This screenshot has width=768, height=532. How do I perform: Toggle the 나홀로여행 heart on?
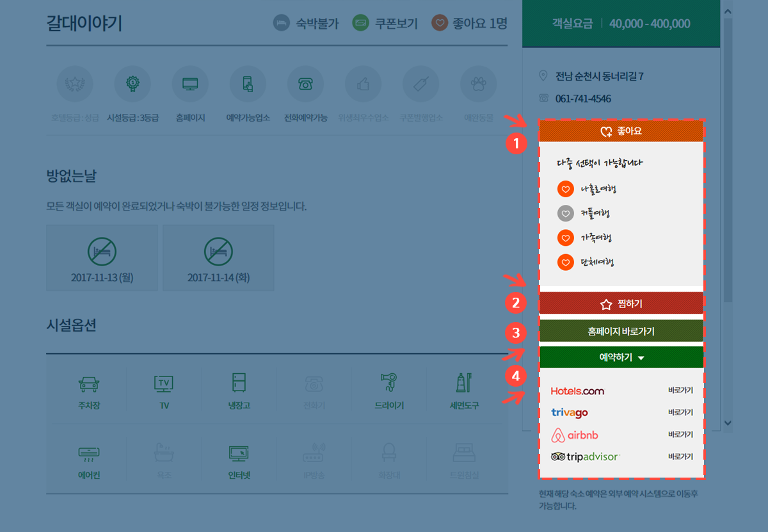point(565,189)
